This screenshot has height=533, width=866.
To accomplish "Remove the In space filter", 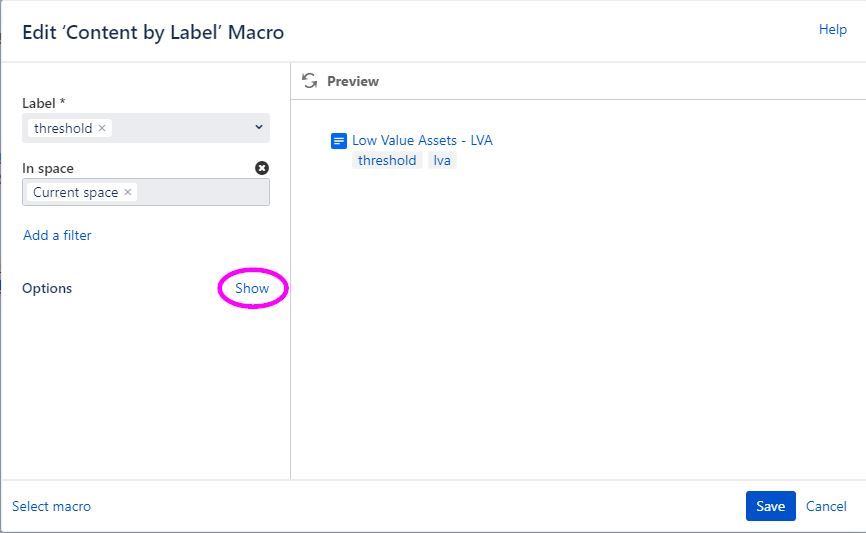I will (x=262, y=168).
